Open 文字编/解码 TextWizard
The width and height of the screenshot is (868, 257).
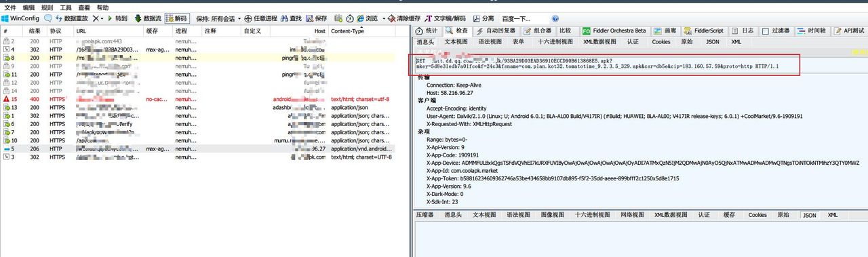point(446,18)
